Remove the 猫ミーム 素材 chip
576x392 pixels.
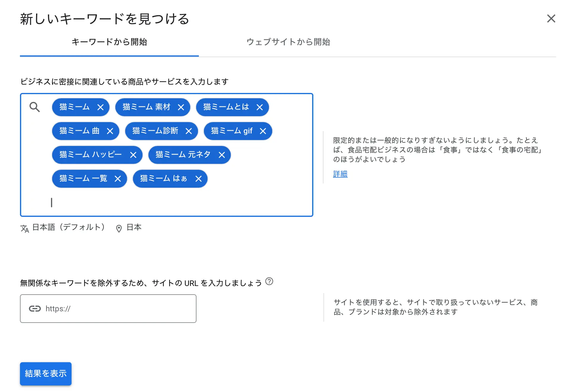tap(181, 107)
